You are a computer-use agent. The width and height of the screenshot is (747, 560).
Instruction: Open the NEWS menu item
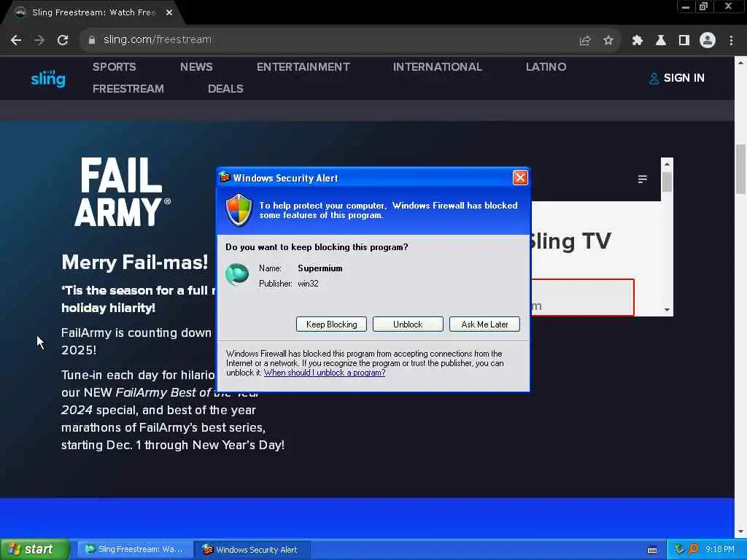(x=196, y=66)
